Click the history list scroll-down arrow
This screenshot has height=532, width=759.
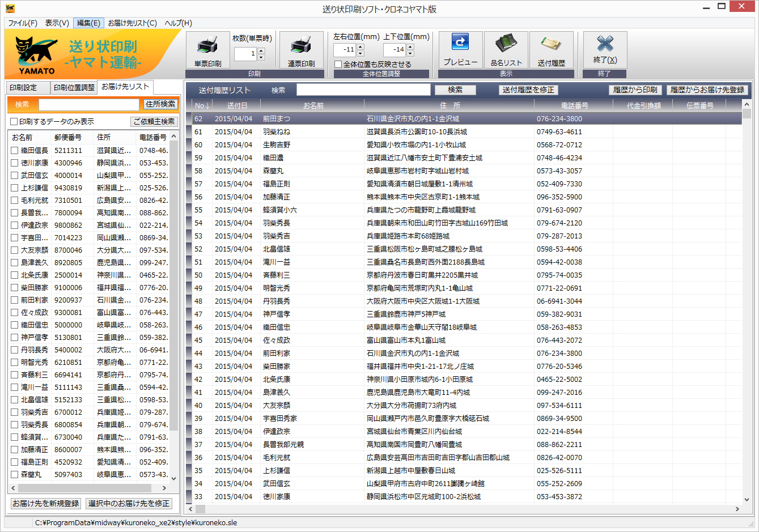pos(747,500)
